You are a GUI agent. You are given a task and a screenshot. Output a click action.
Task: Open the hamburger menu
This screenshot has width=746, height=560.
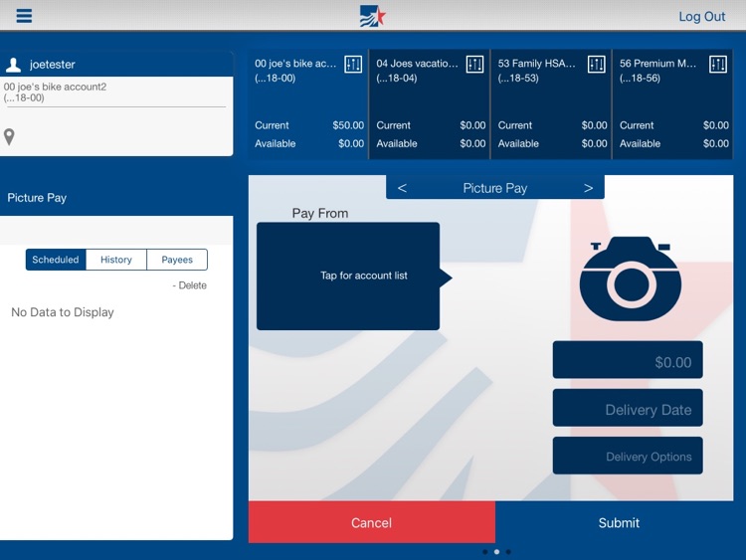[x=24, y=16]
